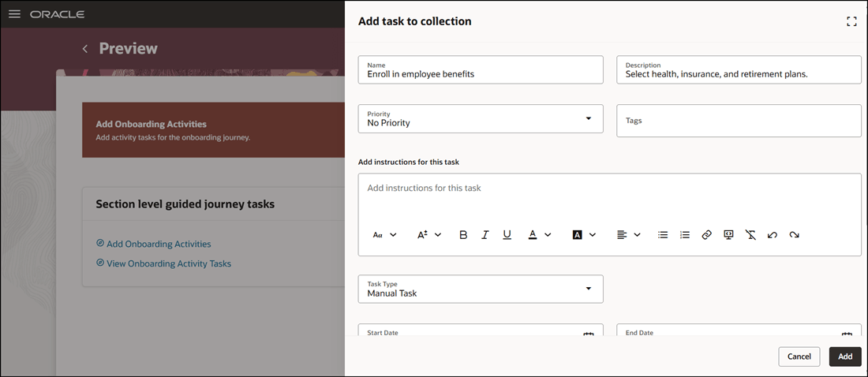868x377 pixels.
Task: Insert a numbered list
Action: (685, 235)
